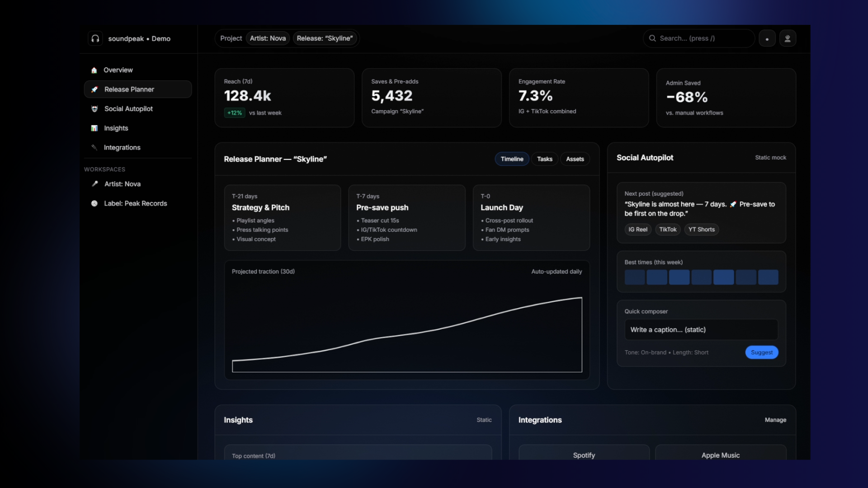Toggle the YT Shorts platform chip
This screenshot has height=488, width=868.
pyautogui.click(x=701, y=230)
